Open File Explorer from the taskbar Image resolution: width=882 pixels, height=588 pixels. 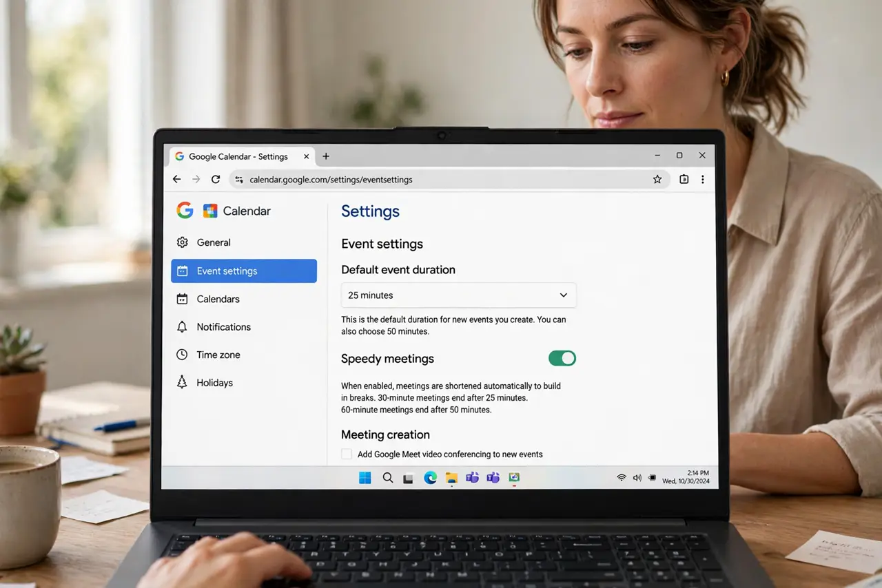click(x=451, y=478)
